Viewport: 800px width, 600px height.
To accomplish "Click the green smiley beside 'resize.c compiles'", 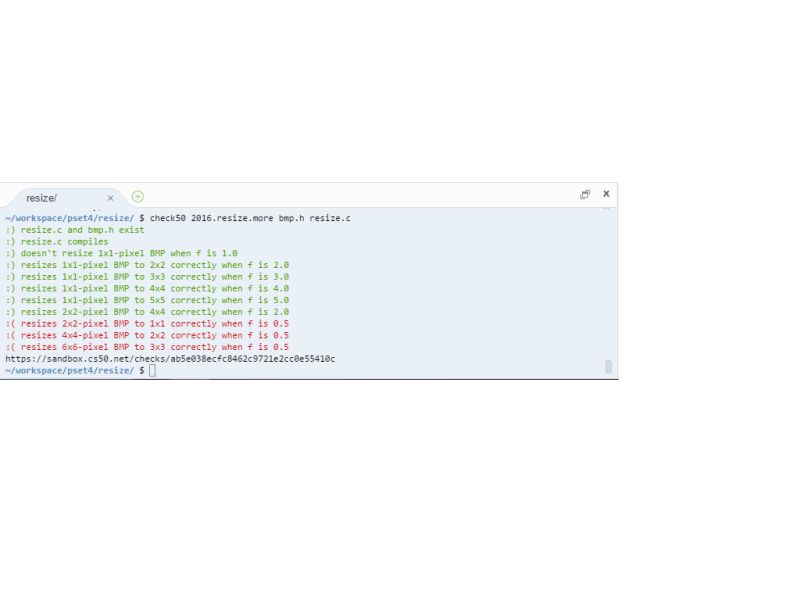I will point(11,241).
